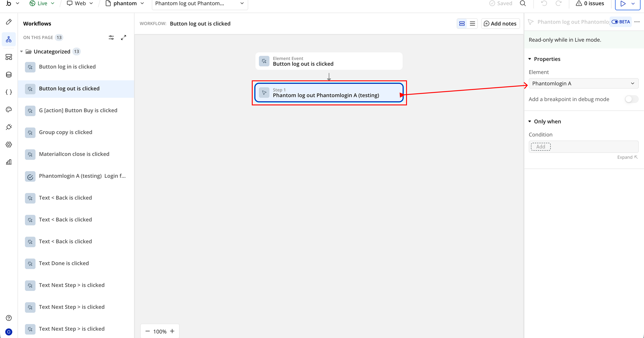This screenshot has width=644, height=338.
Task: Open the Logs chart icon
Action: (x=9, y=162)
